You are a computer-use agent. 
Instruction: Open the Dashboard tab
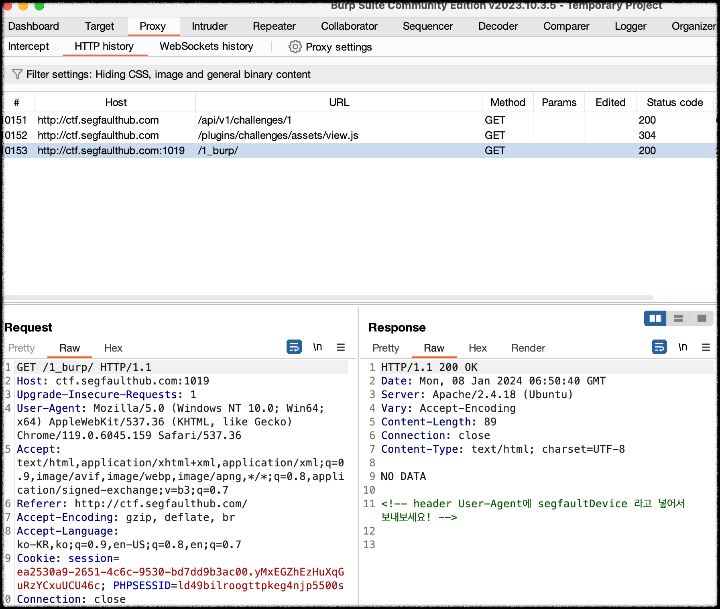click(34, 26)
